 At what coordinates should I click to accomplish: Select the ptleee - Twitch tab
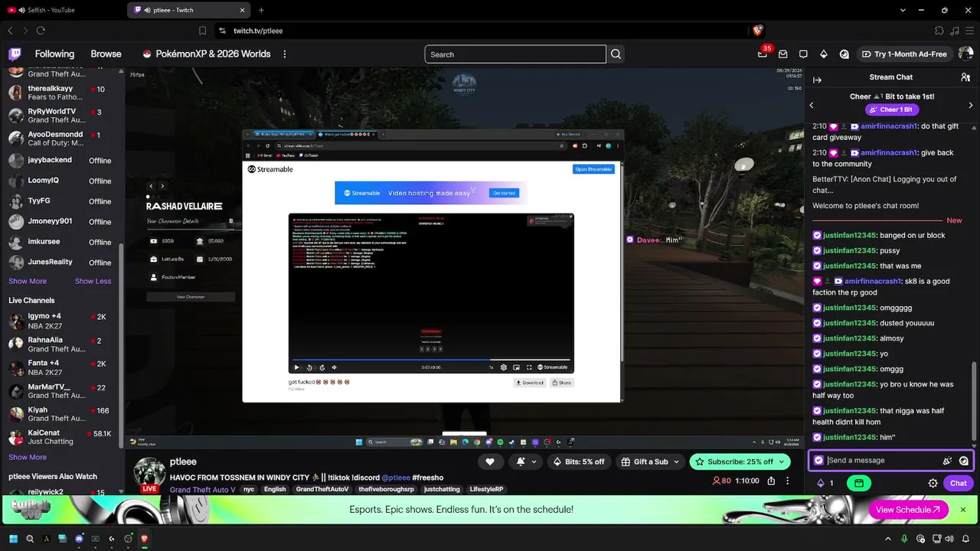tap(190, 10)
